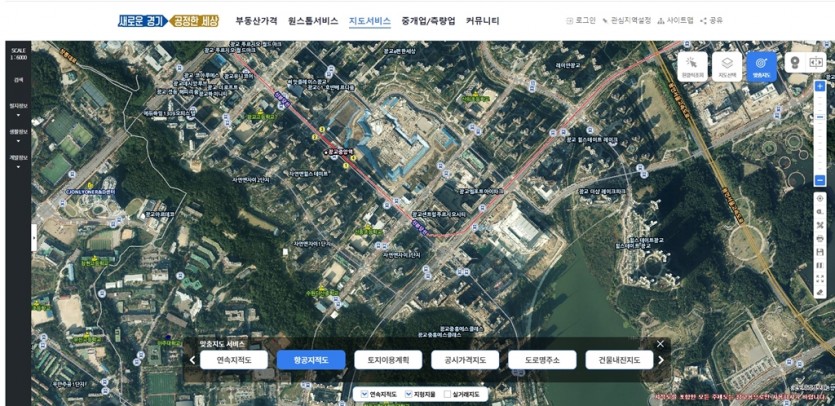Open the fullscreen expand icon
The image size is (835, 406).
tap(820, 279)
